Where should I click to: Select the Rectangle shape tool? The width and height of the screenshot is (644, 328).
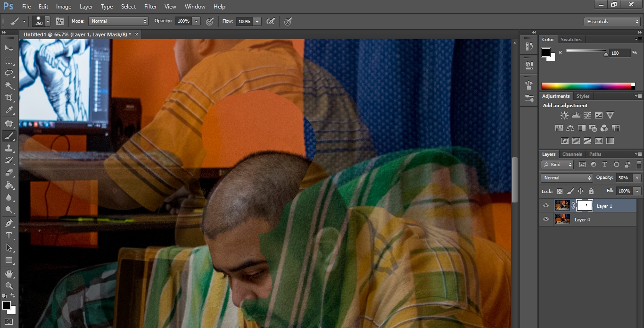tap(9, 260)
